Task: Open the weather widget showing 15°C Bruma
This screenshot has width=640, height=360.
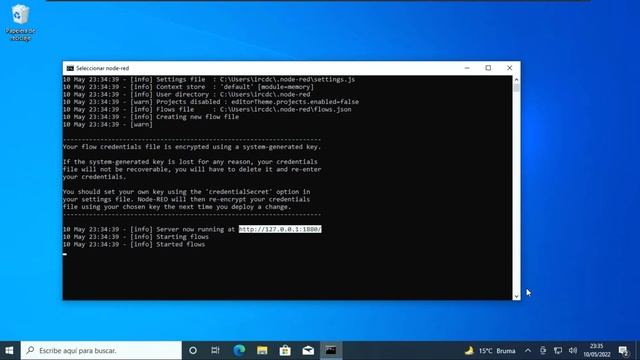Action: tap(490, 351)
